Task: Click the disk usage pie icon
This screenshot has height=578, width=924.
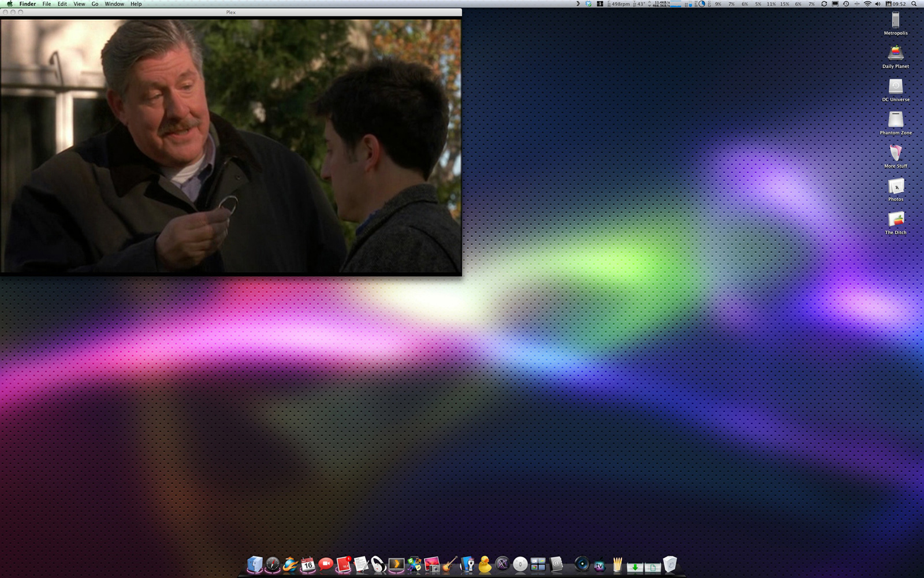Action: click(x=702, y=4)
